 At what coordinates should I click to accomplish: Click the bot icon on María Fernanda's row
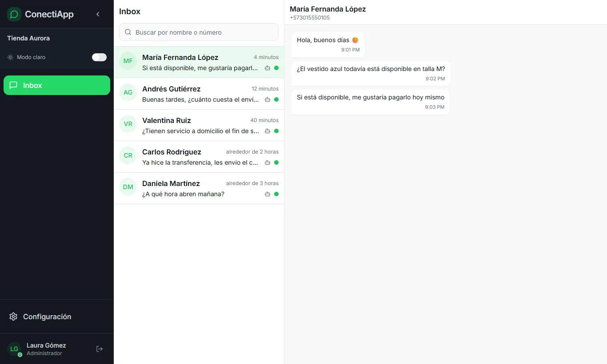pos(268,68)
